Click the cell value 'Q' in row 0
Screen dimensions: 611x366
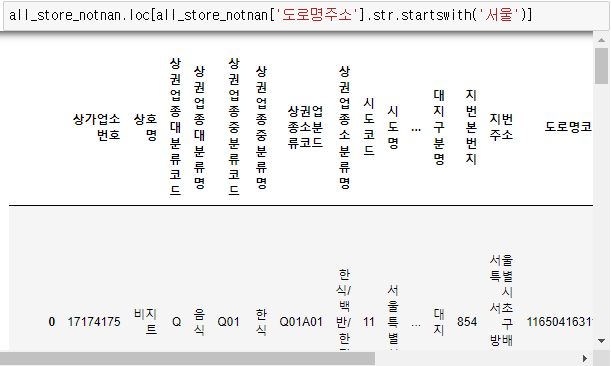click(x=177, y=322)
